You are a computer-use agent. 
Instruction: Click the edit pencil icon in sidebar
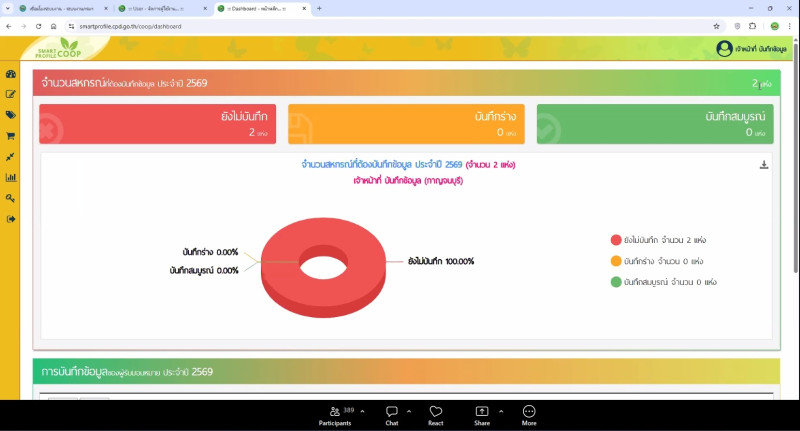point(11,95)
